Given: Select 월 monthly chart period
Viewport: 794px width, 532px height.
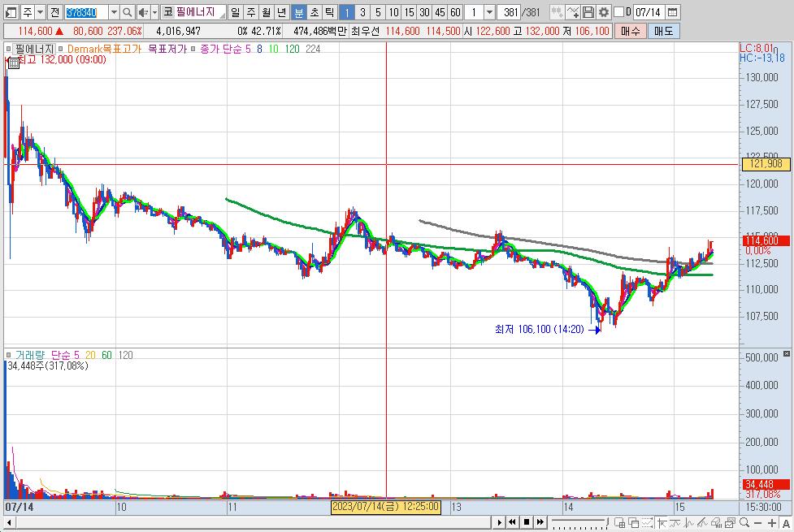Looking at the screenshot, I should click(267, 12).
